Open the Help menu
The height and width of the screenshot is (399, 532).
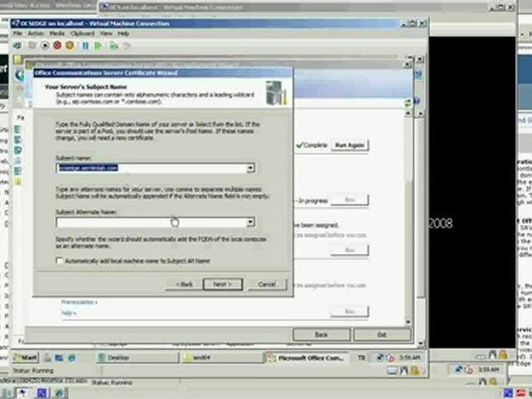[123, 33]
